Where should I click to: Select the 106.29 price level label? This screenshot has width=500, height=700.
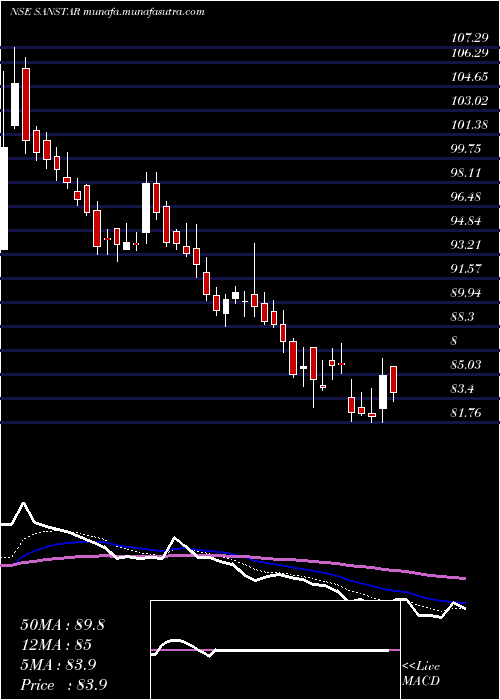point(468,53)
